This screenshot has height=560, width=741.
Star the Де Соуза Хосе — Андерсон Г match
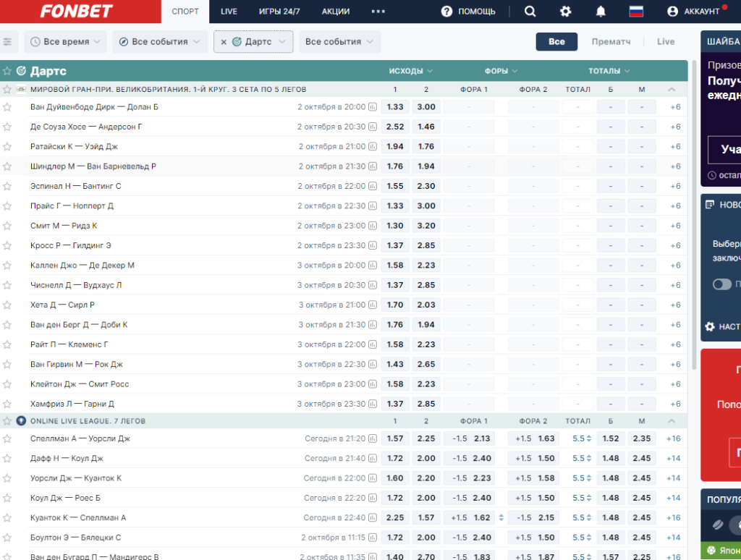[x=7, y=127]
